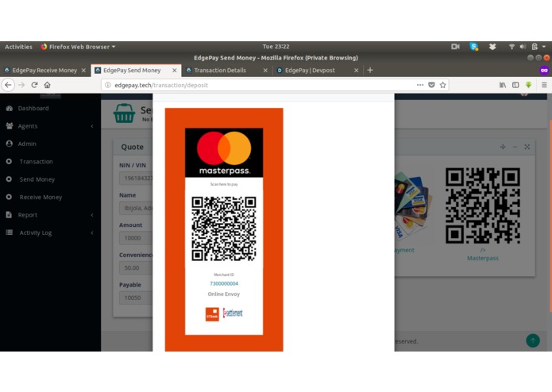Click the volume tray icon
This screenshot has width=552, height=392.
[x=523, y=47]
